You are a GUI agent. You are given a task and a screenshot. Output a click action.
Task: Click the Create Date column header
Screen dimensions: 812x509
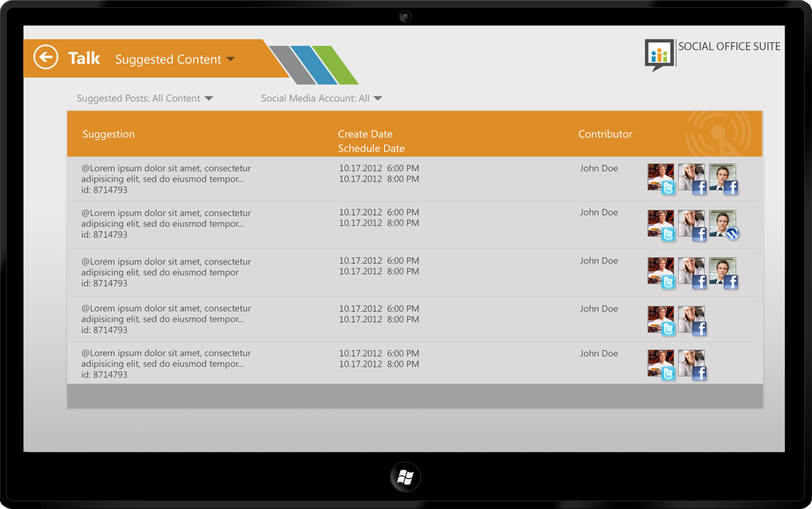(x=365, y=133)
